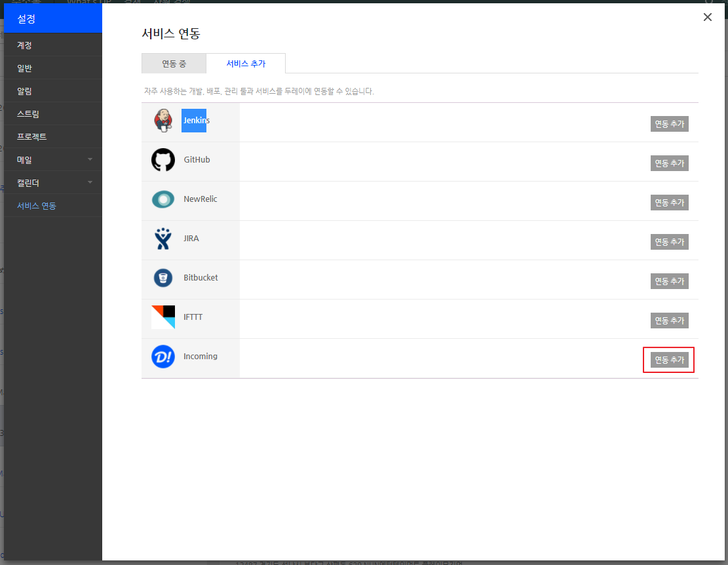Click the Bitbucket service name

coord(201,278)
